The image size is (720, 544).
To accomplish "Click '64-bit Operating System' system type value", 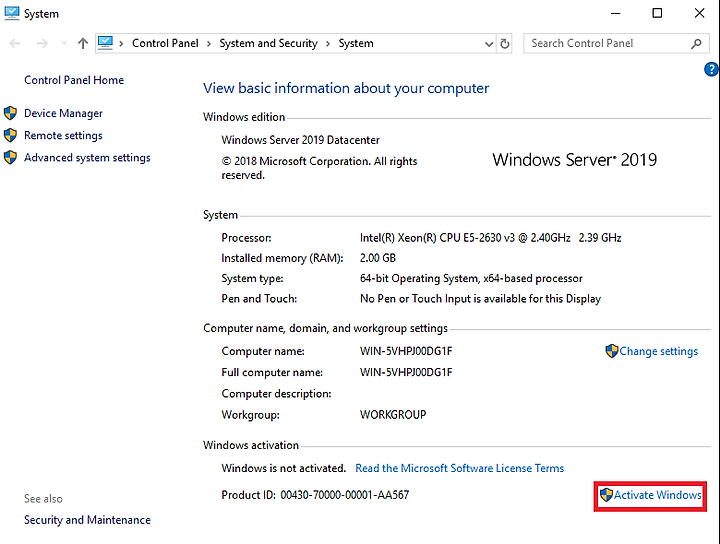I will pos(471,278).
